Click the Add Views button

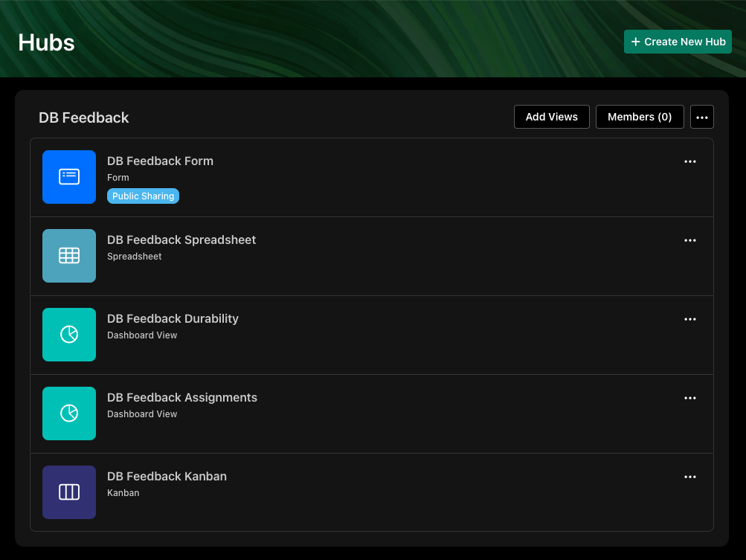click(x=551, y=117)
